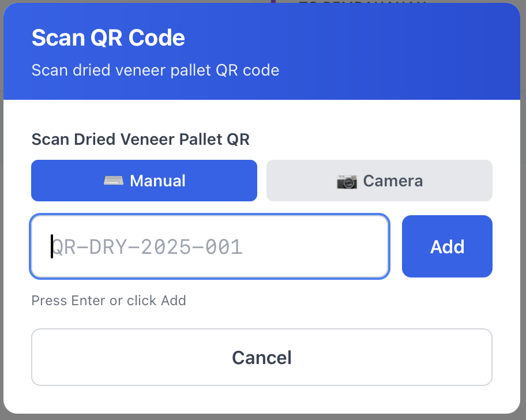Click the text cursor in QR field
Image resolution: width=526 pixels, height=420 pixels.
coord(52,246)
